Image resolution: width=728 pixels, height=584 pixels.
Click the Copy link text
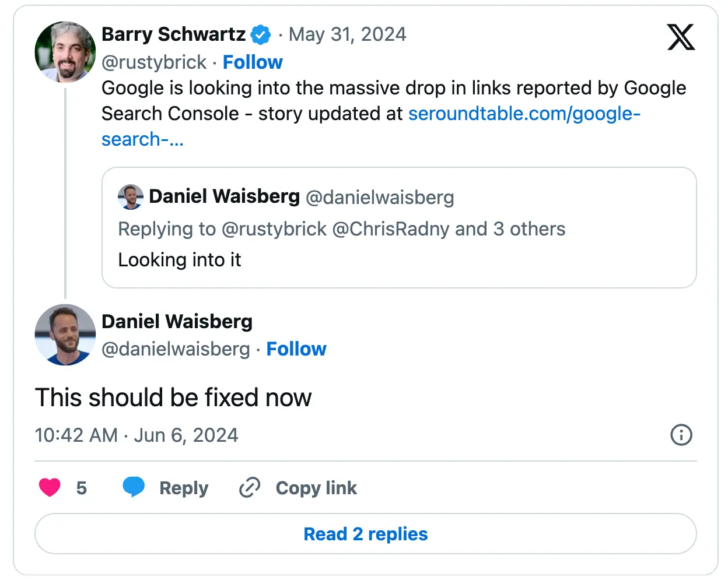[x=316, y=488]
